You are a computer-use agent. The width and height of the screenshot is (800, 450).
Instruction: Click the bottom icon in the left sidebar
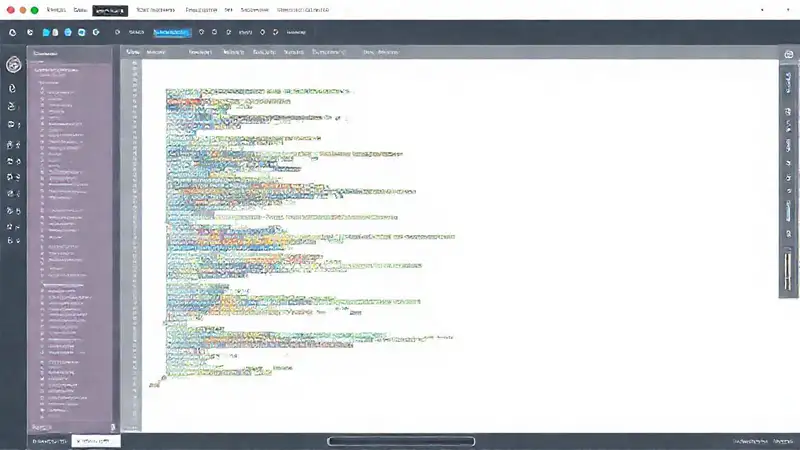(13, 241)
